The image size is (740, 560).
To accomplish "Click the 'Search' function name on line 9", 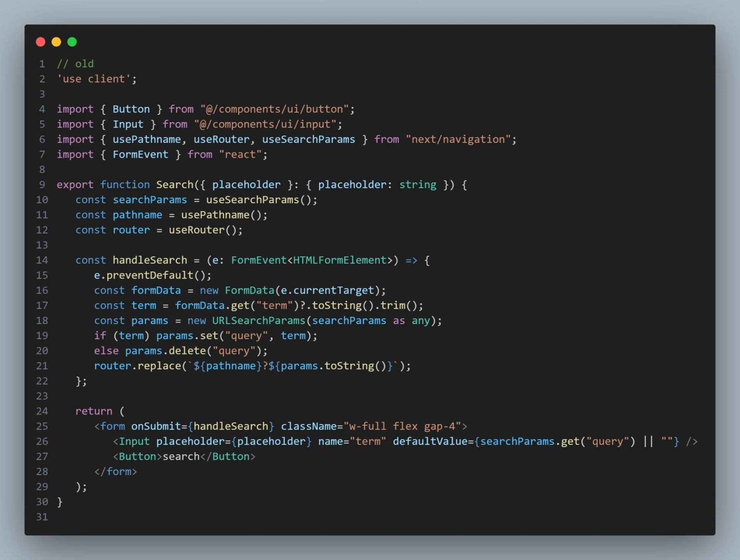I will pyautogui.click(x=175, y=185).
